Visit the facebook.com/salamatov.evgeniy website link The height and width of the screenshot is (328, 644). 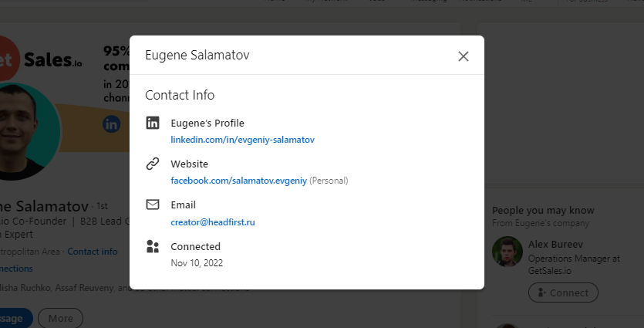(x=238, y=181)
